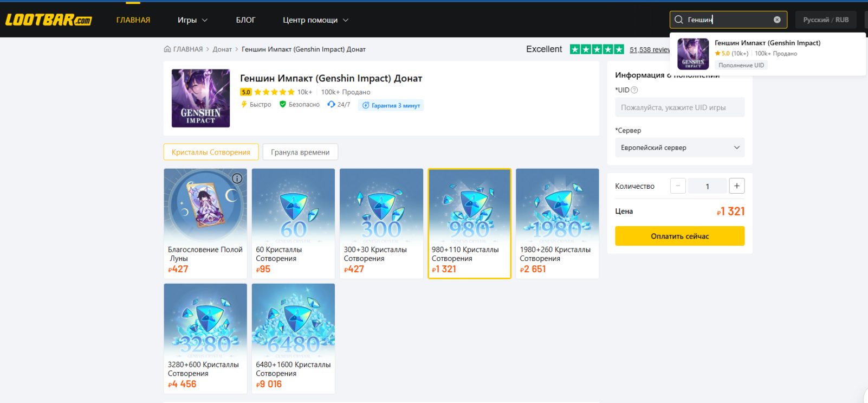Select the Геншин Импакт (Genshin Impact) search suggestion title
The width and height of the screenshot is (868, 403).
(x=767, y=43)
